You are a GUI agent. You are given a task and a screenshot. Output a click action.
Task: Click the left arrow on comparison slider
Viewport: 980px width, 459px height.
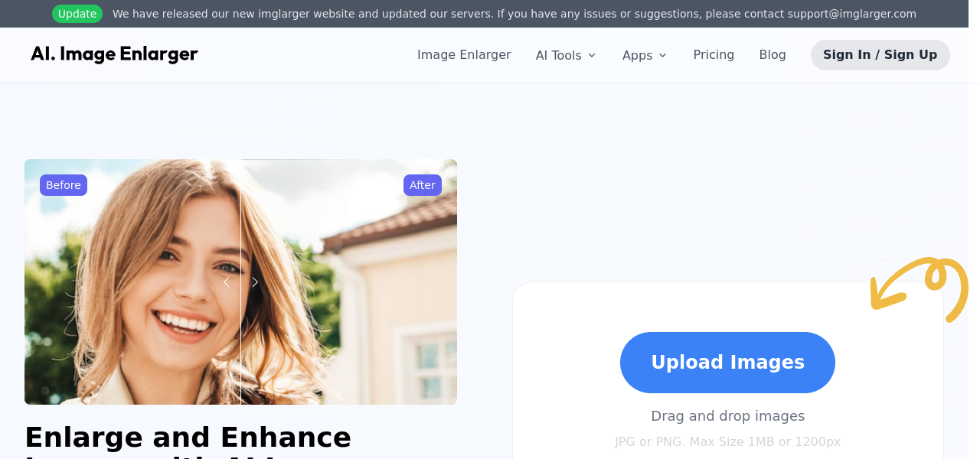pos(227,282)
